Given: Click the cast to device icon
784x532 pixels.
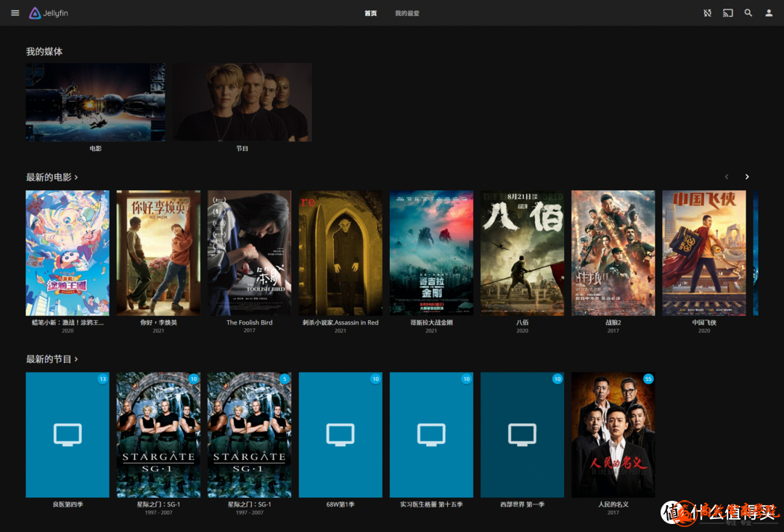Looking at the screenshot, I should pyautogui.click(x=728, y=13).
